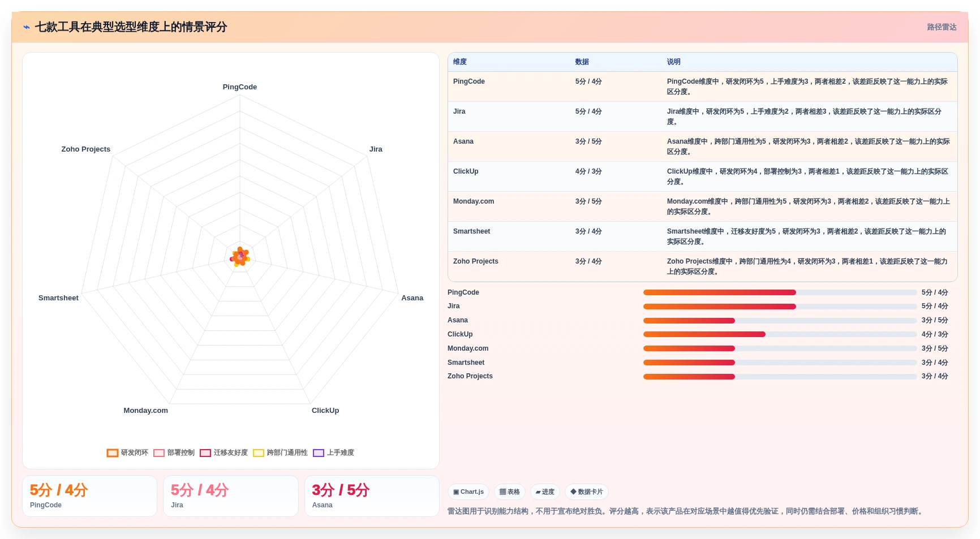Click the 维度 column header

[460, 62]
